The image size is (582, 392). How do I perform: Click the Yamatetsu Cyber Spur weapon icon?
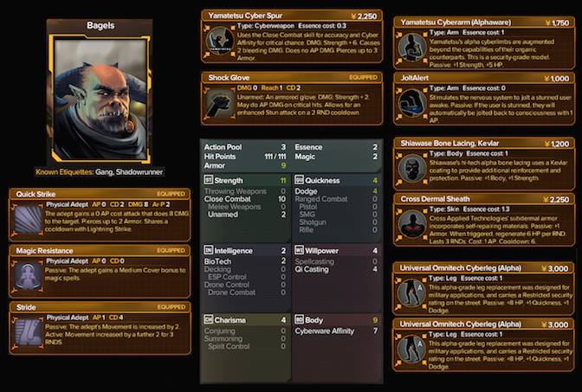220,42
